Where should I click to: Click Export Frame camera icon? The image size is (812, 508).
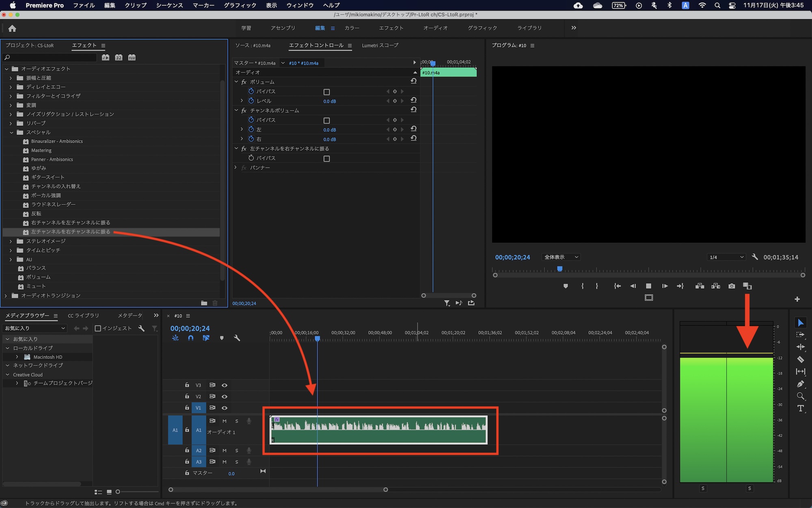click(x=732, y=286)
